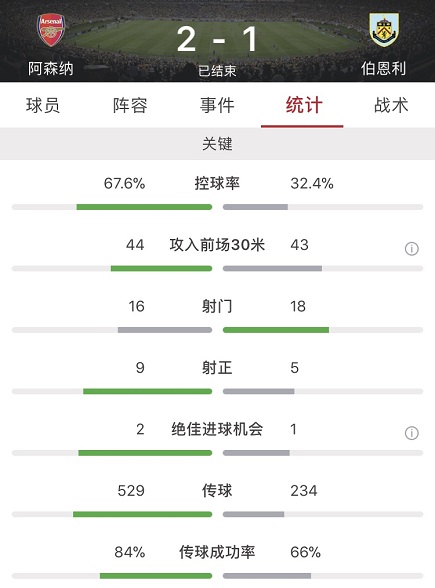The image size is (435, 588).
Task: Click the 2 - 1 score display
Action: pos(217,39)
